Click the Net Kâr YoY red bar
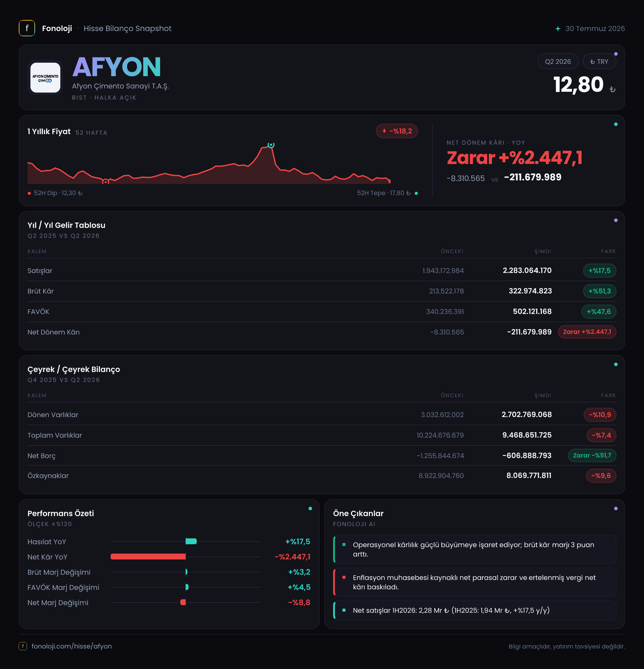The width and height of the screenshot is (644, 669). click(148, 557)
